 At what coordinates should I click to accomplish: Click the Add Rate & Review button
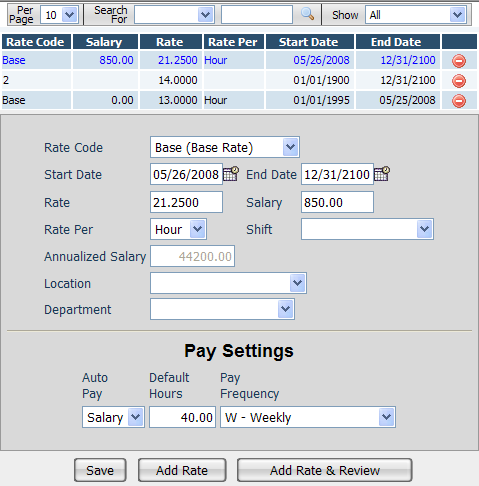(325, 470)
